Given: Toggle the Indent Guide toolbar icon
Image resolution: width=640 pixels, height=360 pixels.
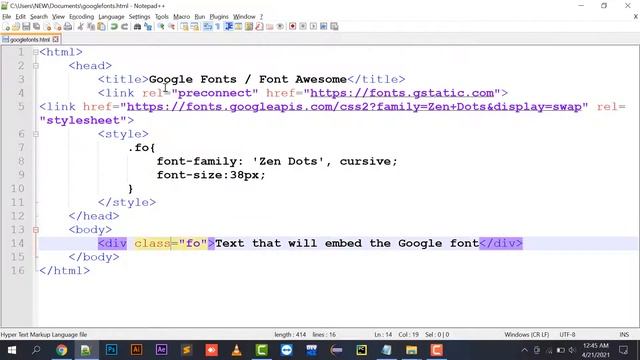Looking at the screenshot, I should tap(229, 27).
